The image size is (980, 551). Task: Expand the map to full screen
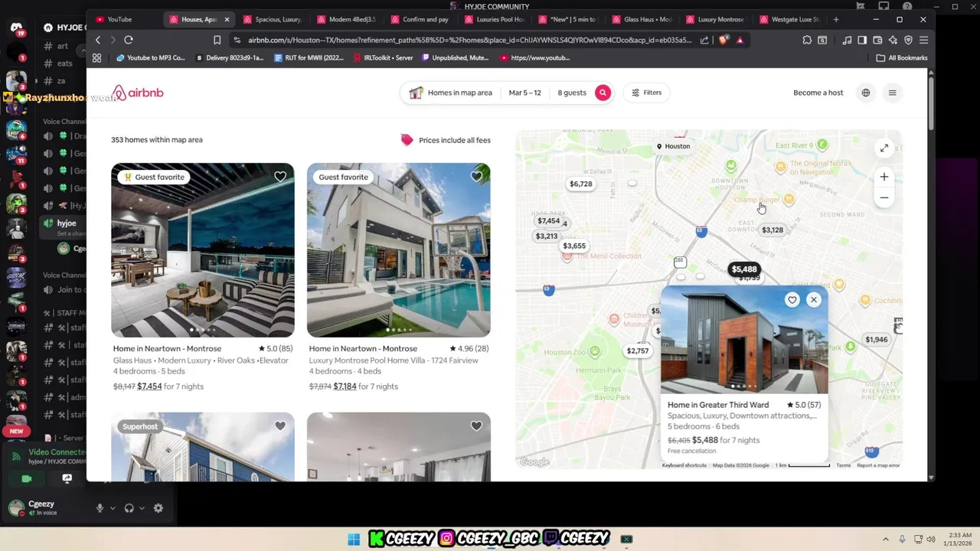(884, 148)
